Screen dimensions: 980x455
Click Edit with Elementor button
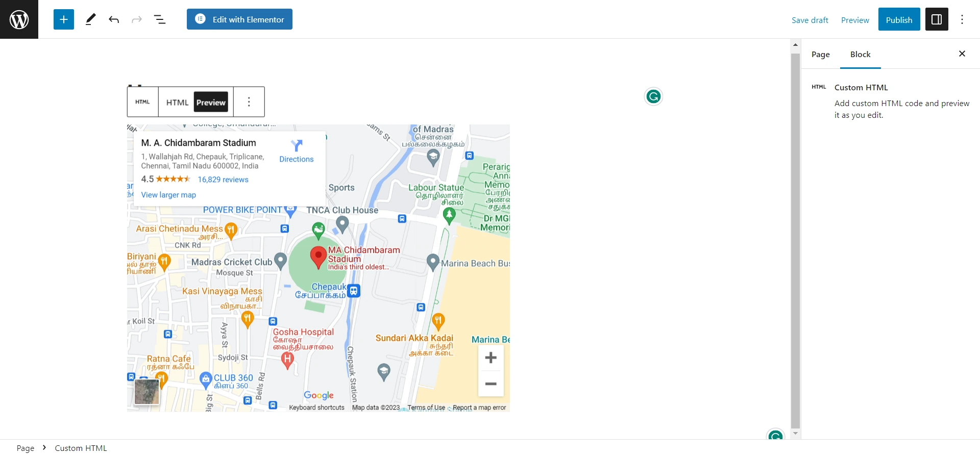click(x=239, y=19)
